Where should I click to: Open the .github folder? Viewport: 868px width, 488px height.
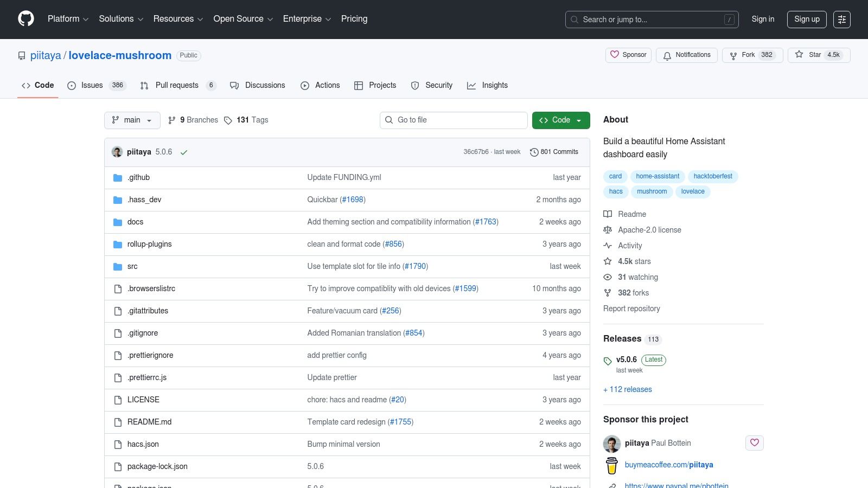[x=138, y=178]
